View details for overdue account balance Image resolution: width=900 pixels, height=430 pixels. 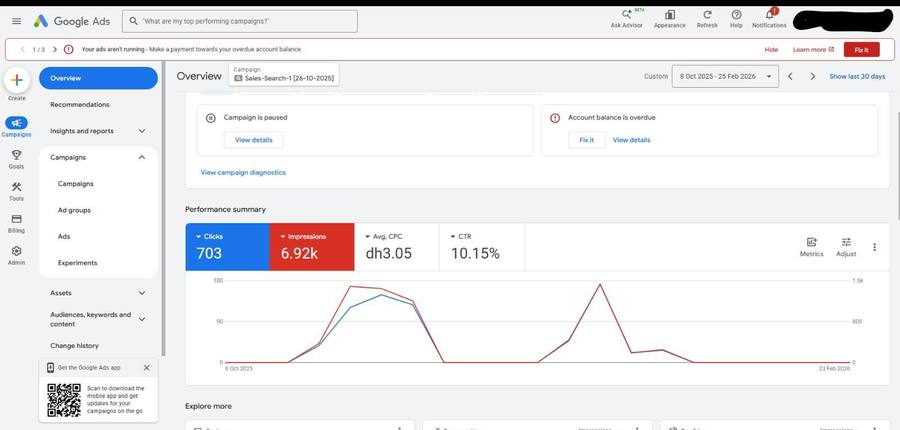click(631, 140)
